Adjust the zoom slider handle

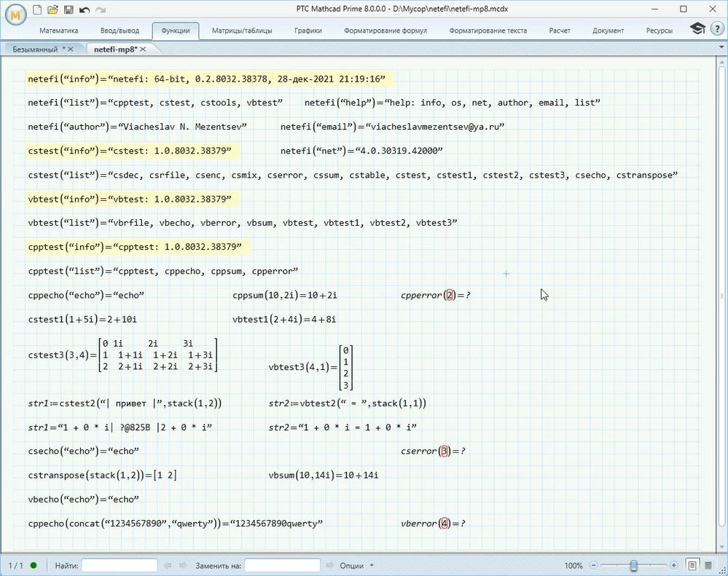click(633, 565)
